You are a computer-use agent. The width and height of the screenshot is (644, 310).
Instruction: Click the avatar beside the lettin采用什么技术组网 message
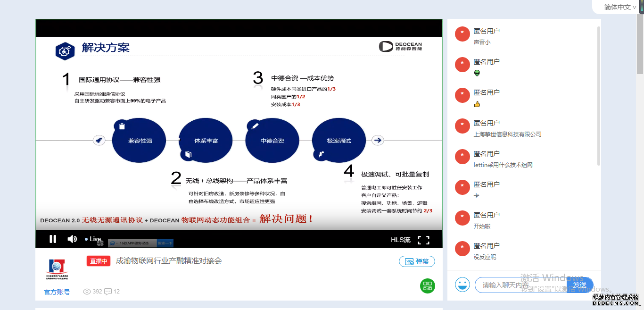(462, 158)
